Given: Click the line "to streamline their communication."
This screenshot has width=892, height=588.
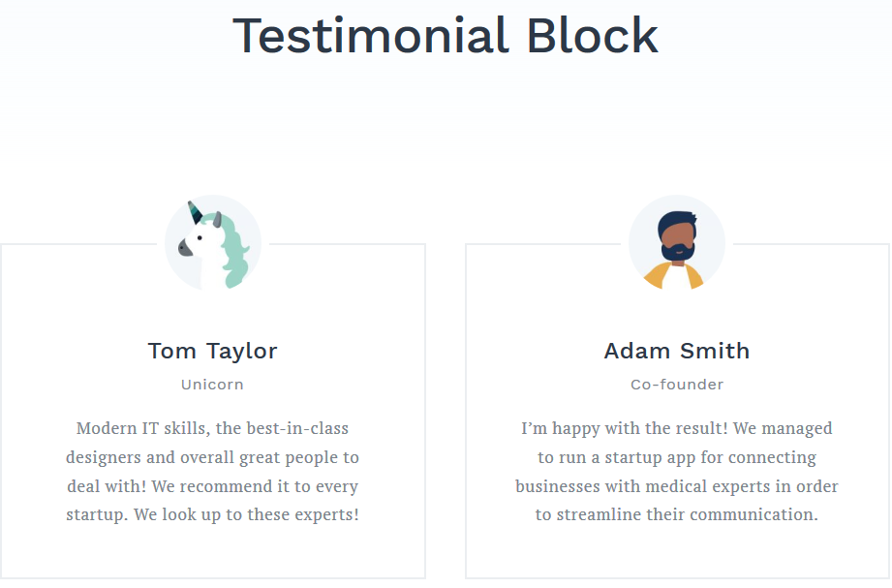Looking at the screenshot, I should point(676,514).
